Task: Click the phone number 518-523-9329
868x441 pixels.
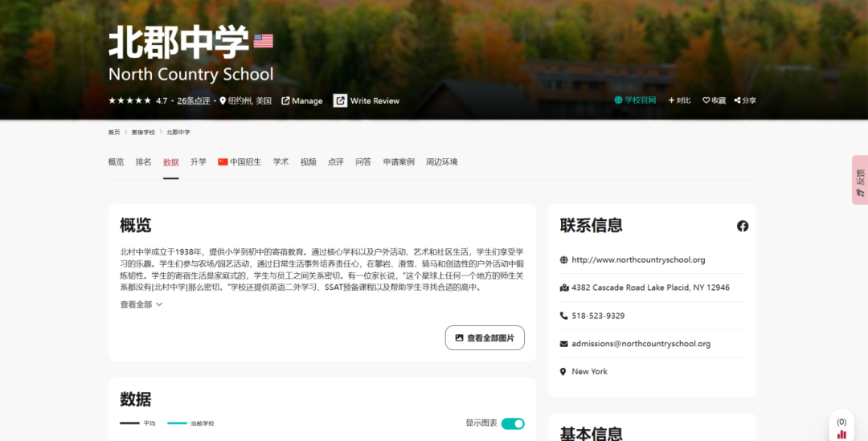Action: 598,316
